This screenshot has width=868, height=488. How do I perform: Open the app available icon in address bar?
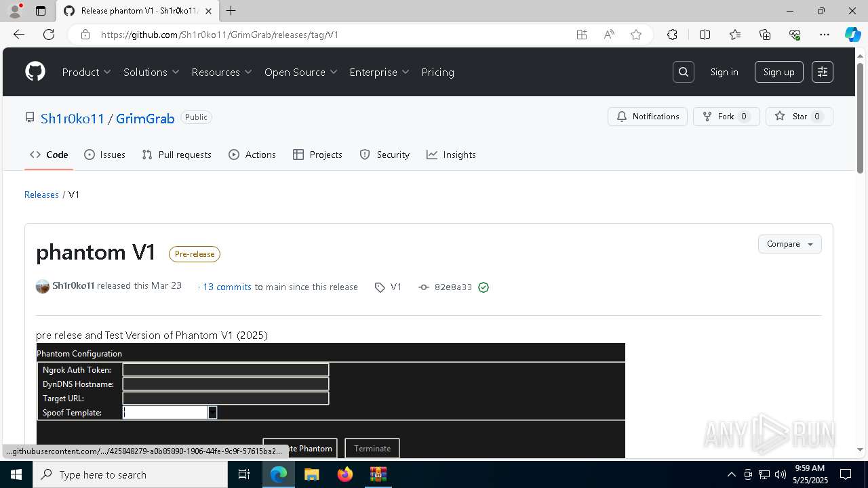[582, 35]
